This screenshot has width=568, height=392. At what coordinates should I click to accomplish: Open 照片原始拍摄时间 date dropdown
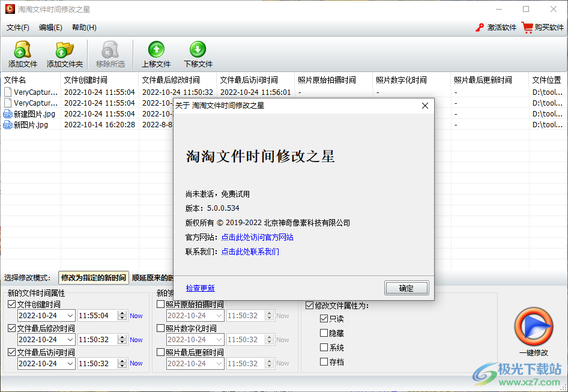tap(219, 316)
